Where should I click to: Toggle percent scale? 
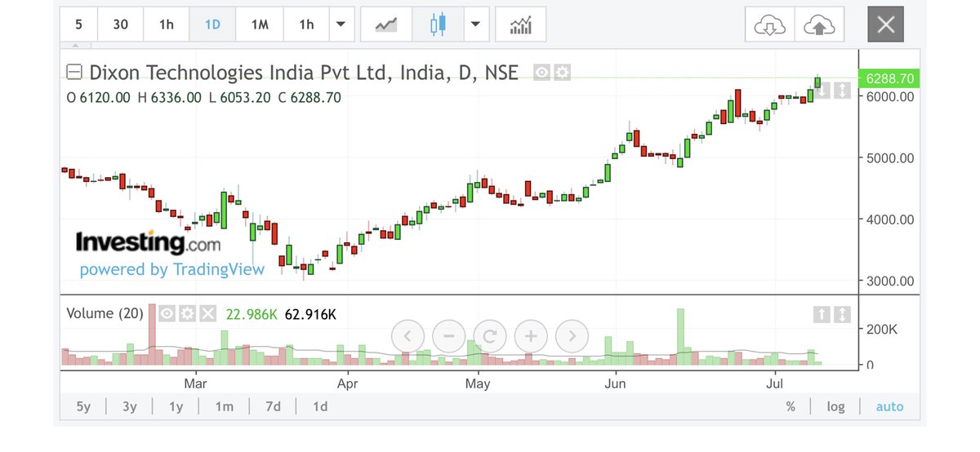pos(791,406)
